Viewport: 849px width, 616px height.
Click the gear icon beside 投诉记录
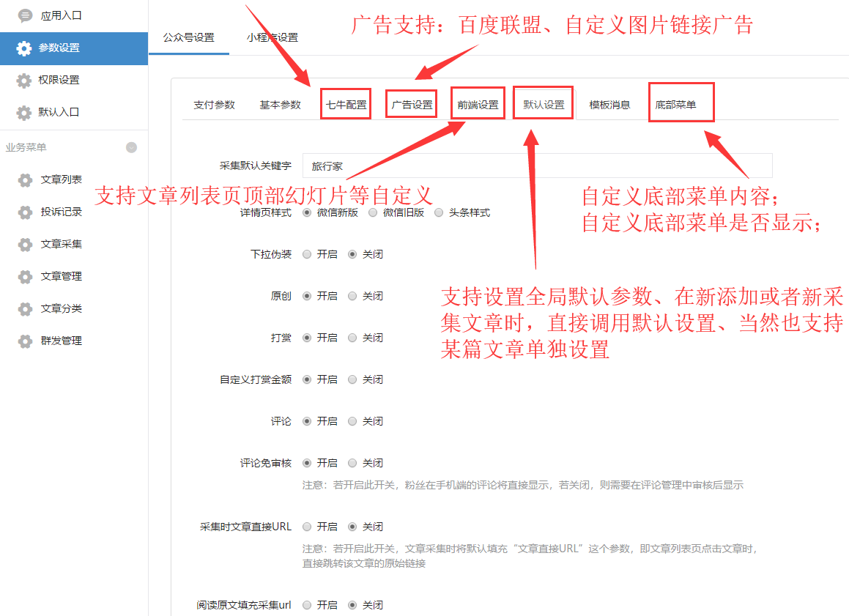(26, 212)
